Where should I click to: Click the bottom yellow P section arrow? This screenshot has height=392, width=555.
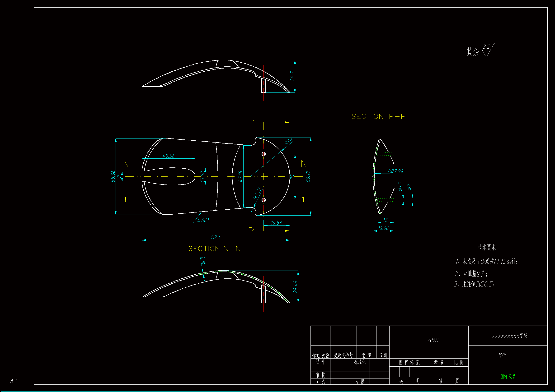tap(287, 231)
